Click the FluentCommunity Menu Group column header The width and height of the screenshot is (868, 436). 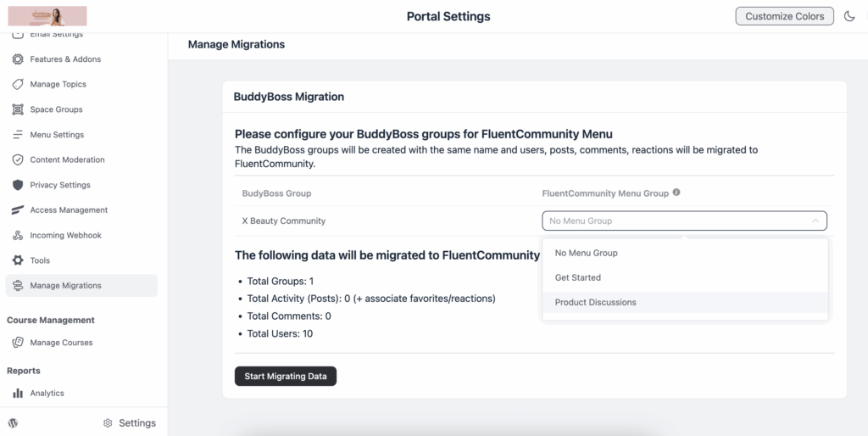click(605, 193)
